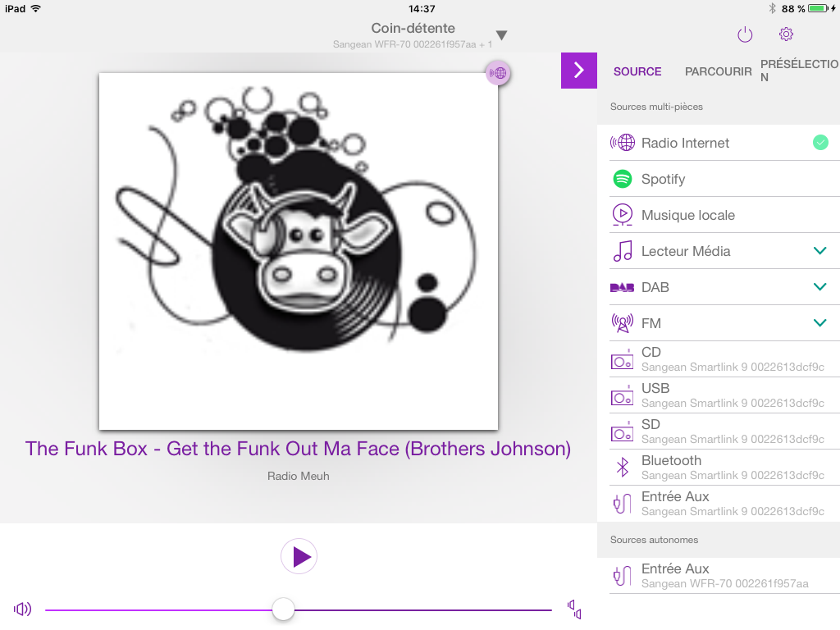Tap the Wi-Fi status icon
The height and width of the screenshot is (630, 840).
[x=36, y=8]
